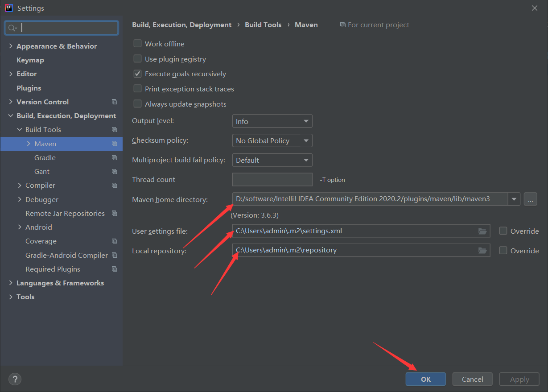Expand the Appearance & Behavior tree node

tap(11, 46)
